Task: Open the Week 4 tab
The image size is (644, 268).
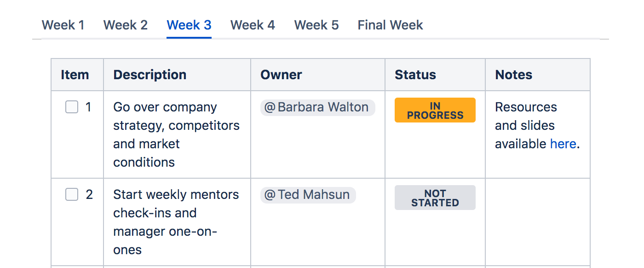Action: (x=253, y=25)
